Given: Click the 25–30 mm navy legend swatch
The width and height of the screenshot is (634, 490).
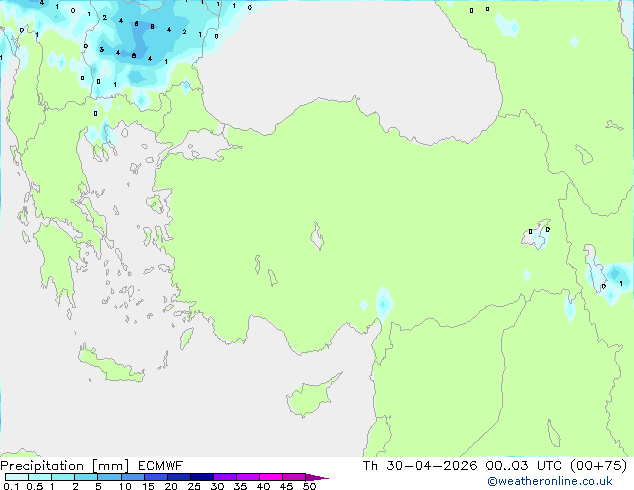Looking at the screenshot, I should [x=202, y=477].
